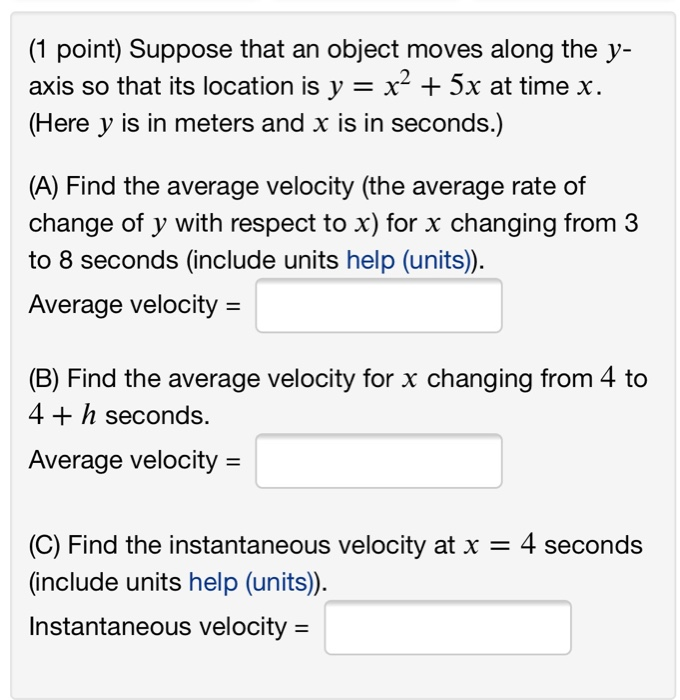Click the "(A)" part heading text

(44, 187)
